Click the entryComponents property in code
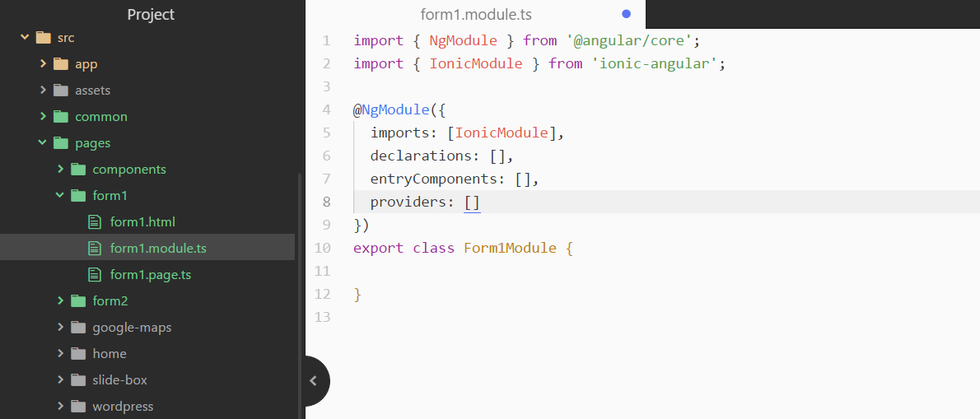 tap(438, 179)
